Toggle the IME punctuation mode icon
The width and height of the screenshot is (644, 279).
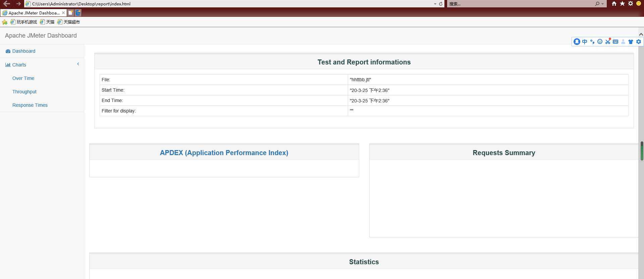tap(592, 42)
